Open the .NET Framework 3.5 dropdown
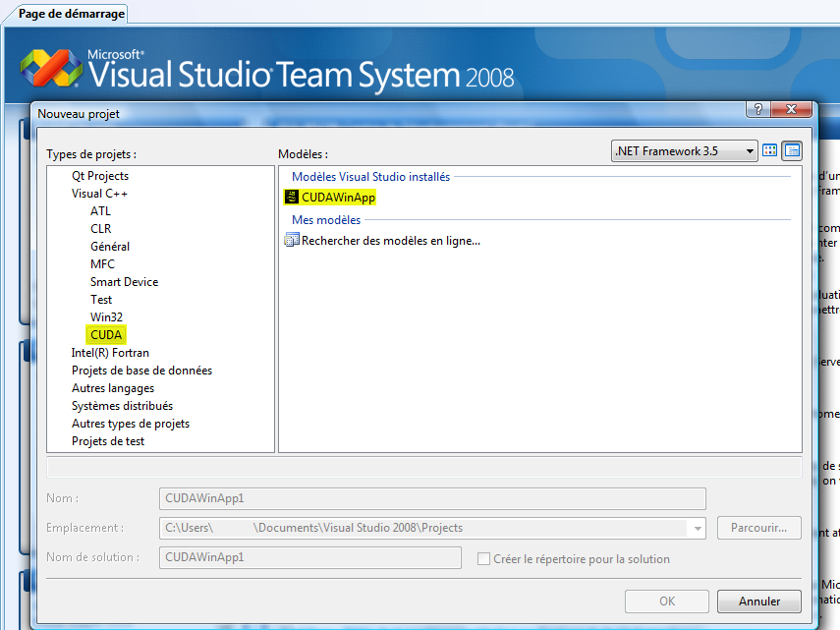Screen dimensions: 840x630 pyautogui.click(x=751, y=151)
